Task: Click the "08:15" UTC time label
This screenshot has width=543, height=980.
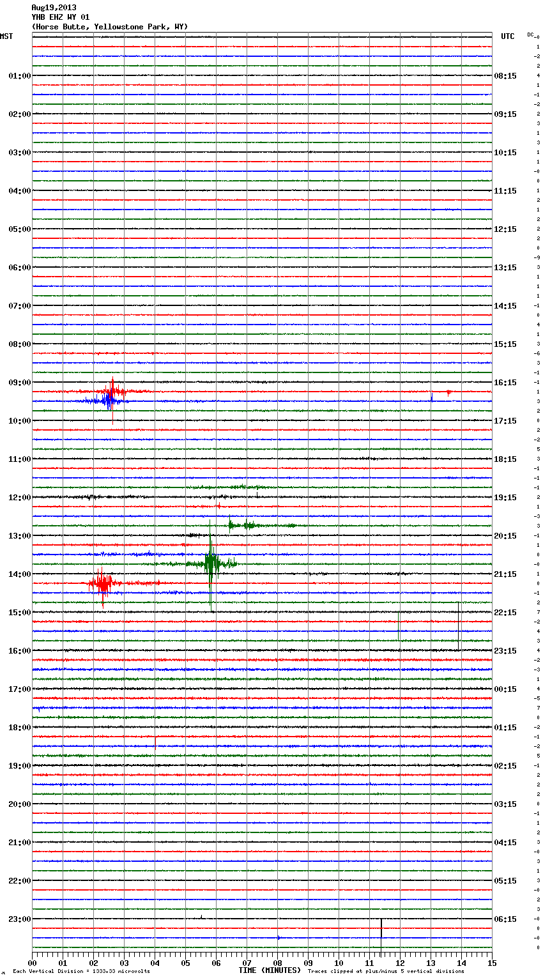Action: (505, 76)
